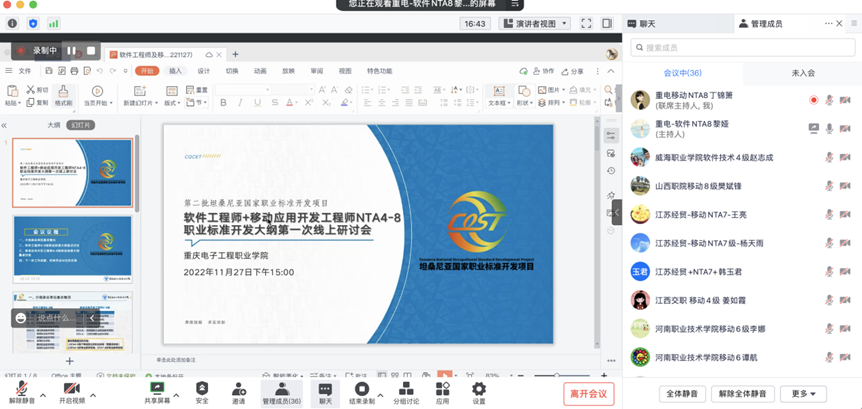Adjust the zoom slider in WPS status bar
862x409 pixels.
point(556,375)
